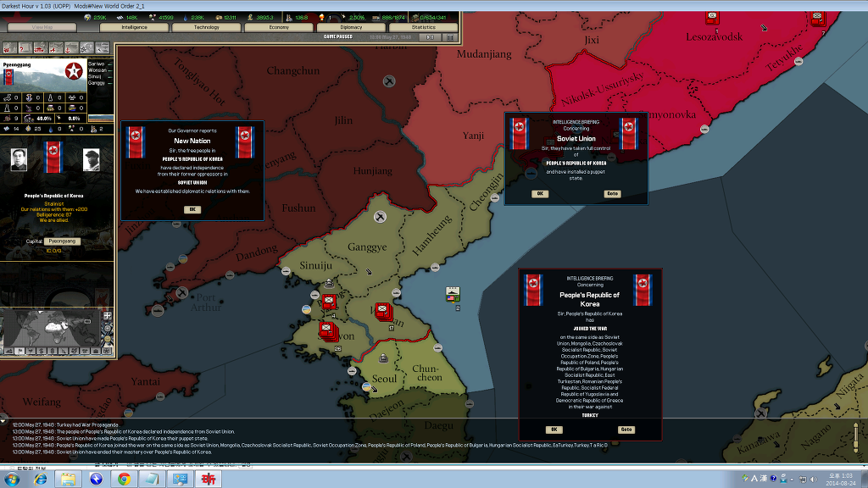The height and width of the screenshot is (488, 868).
Task: Click the left leader portrait
Action: 19,160
